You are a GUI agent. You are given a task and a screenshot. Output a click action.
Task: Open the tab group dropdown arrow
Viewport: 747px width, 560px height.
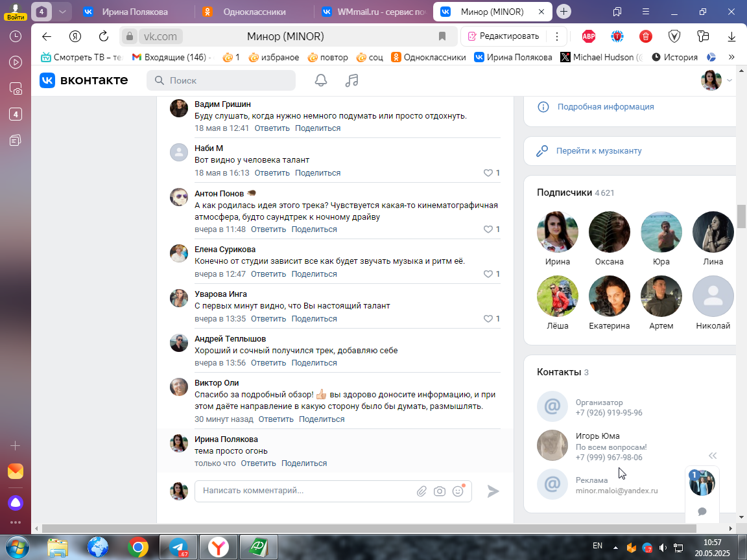(x=62, y=12)
